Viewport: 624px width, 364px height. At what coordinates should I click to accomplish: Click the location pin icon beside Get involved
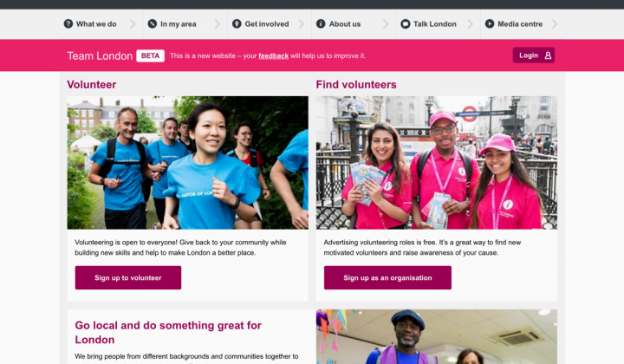[237, 24]
